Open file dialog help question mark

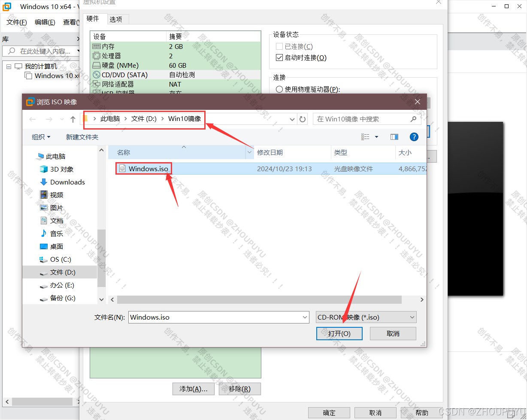(414, 137)
